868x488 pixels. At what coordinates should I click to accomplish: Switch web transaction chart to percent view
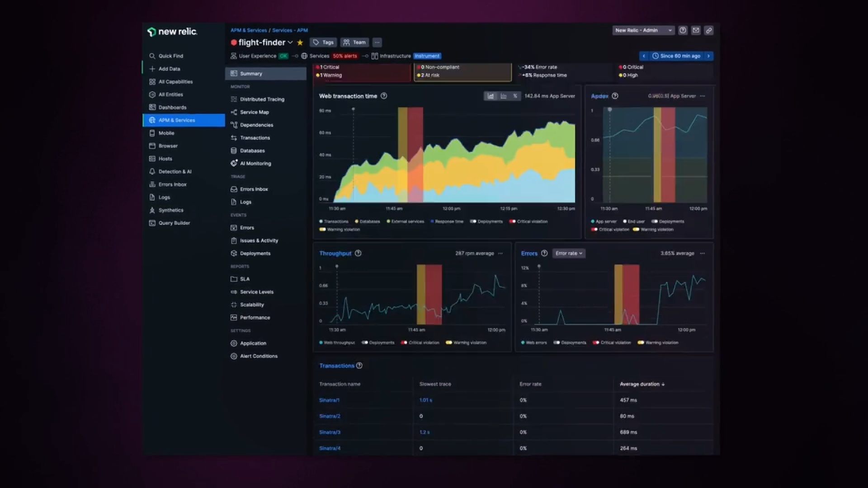coord(515,96)
